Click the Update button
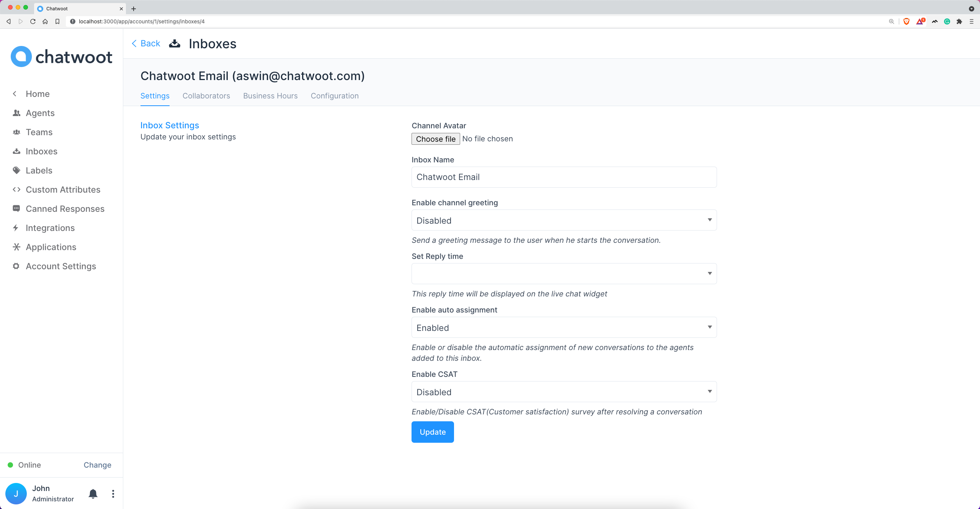 click(433, 432)
